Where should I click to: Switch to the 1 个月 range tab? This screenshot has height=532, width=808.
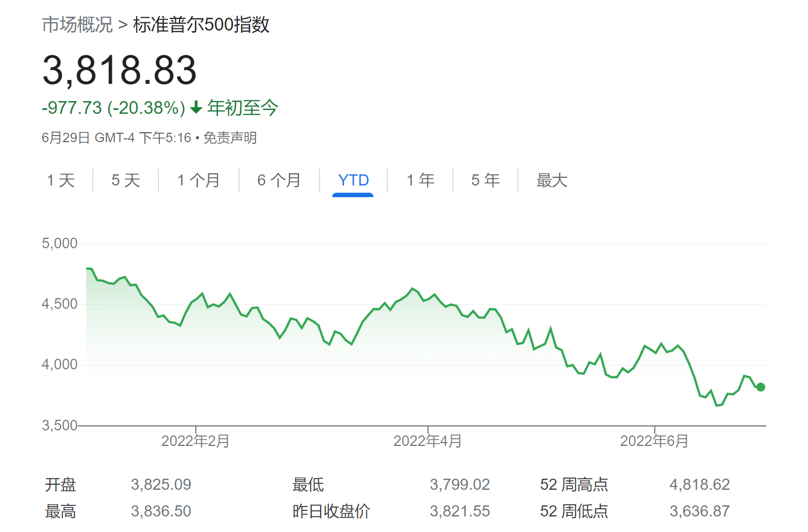pyautogui.click(x=198, y=180)
